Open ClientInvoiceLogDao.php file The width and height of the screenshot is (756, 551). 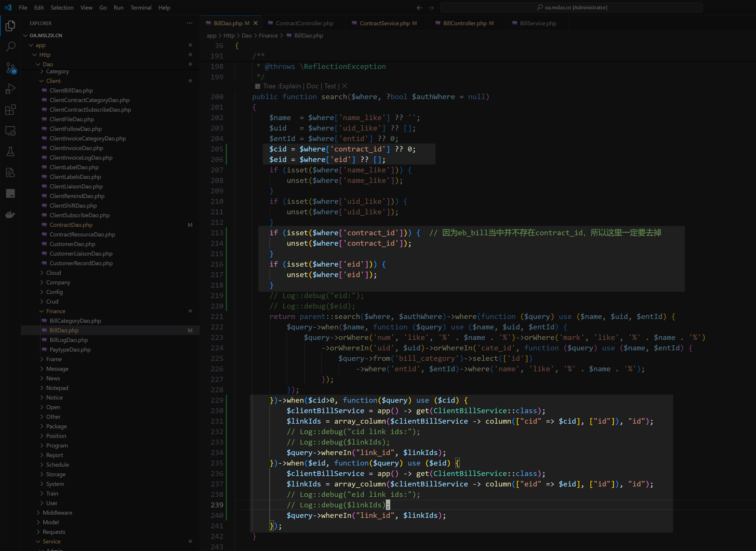[81, 157]
